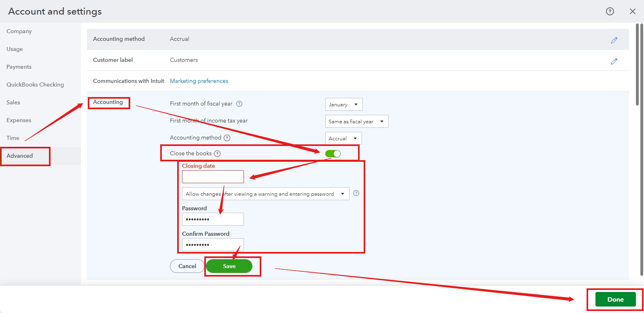The width and height of the screenshot is (644, 313).
Task: Show help for Accounting method setting
Action: click(x=227, y=137)
